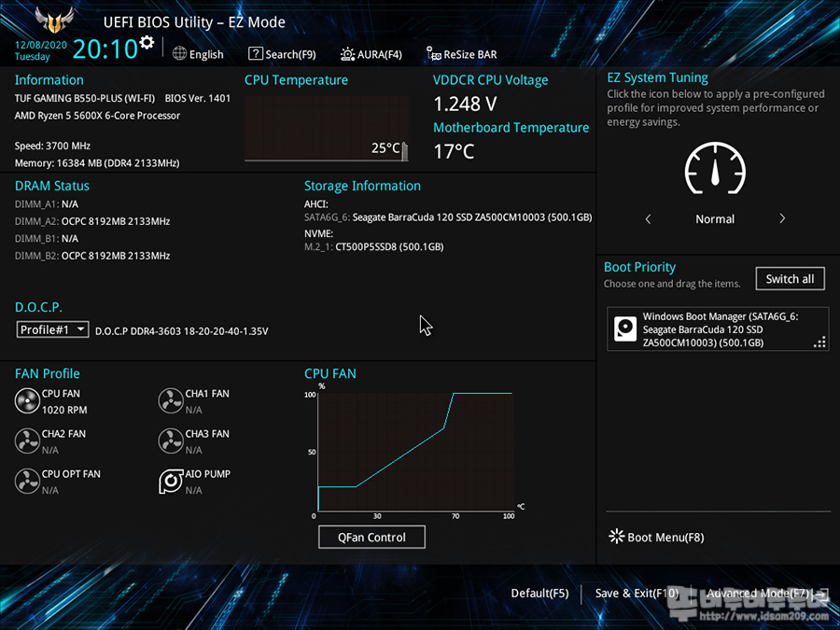840x630 pixels.
Task: Open clock settings gear next to 20:10
Action: [x=147, y=42]
